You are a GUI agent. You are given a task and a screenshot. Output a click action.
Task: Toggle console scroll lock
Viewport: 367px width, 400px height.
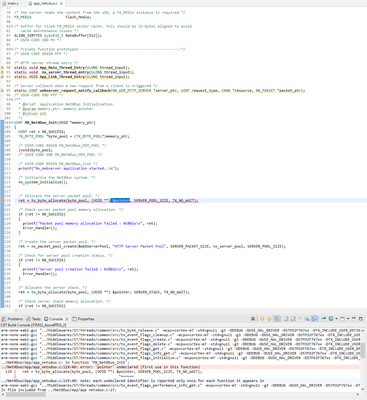(292, 319)
